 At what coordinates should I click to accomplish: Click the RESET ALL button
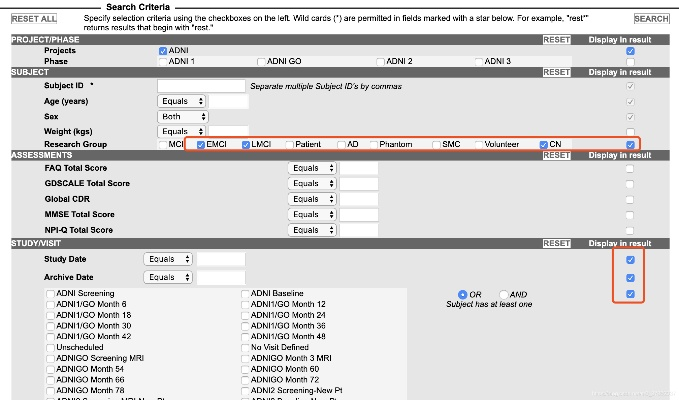pyautogui.click(x=34, y=19)
